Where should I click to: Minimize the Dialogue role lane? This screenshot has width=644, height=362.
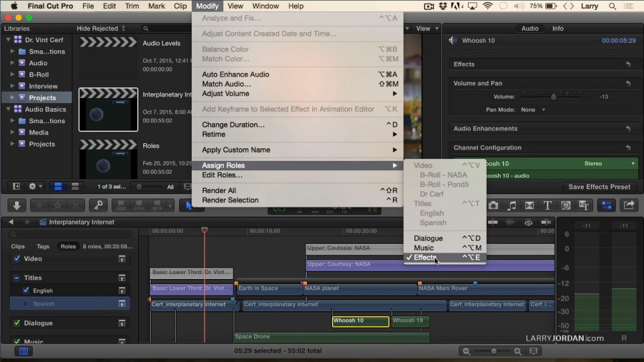click(x=122, y=323)
